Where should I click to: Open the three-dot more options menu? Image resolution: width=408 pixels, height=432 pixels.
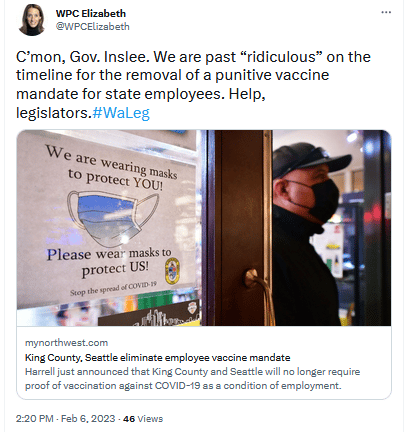[x=386, y=12]
